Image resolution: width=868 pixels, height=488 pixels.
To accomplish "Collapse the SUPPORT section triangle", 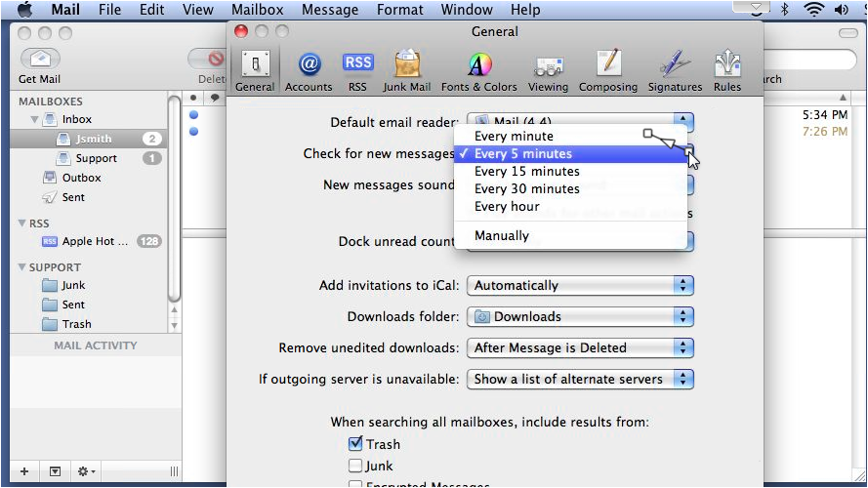I will 22,267.
